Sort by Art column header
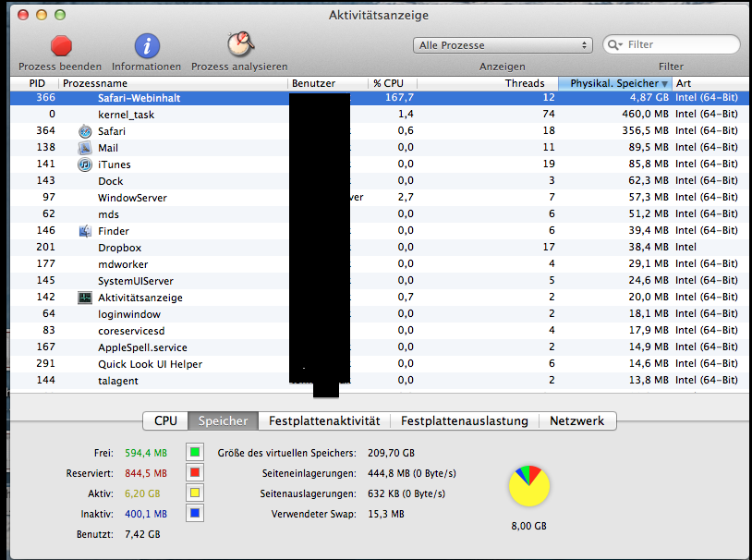 click(x=711, y=83)
